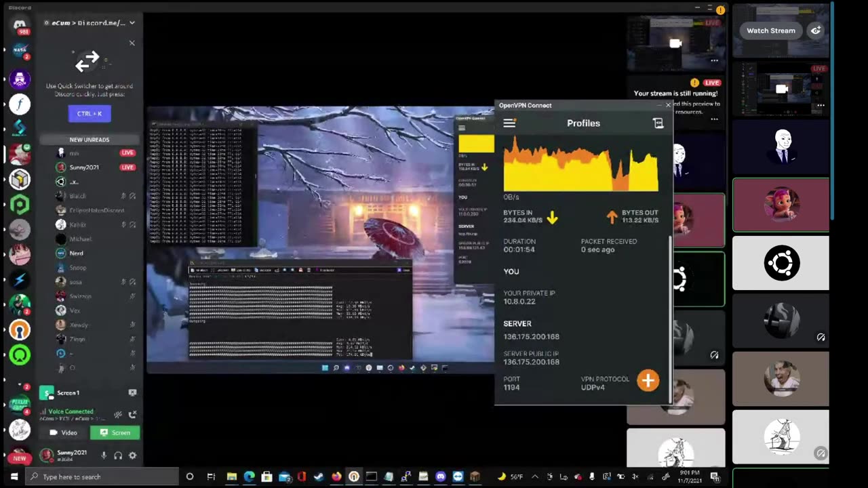868x488 pixels.
Task: Open Firefox from the taskbar
Action: click(336, 476)
